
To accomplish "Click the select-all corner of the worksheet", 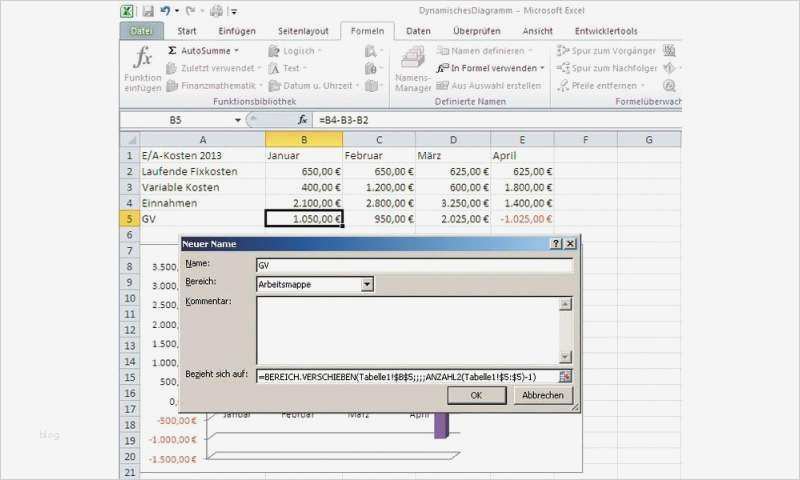I will pyautogui.click(x=130, y=140).
